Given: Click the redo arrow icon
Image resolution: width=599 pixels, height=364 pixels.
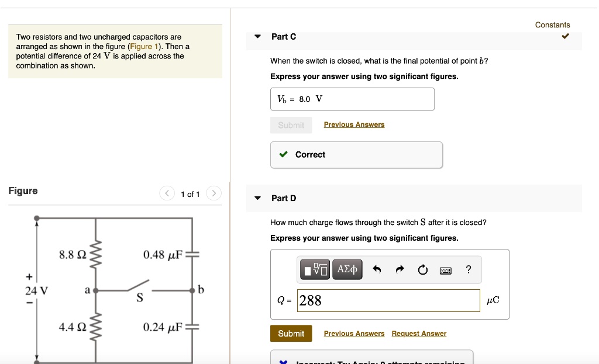Looking at the screenshot, I should click(x=400, y=269).
